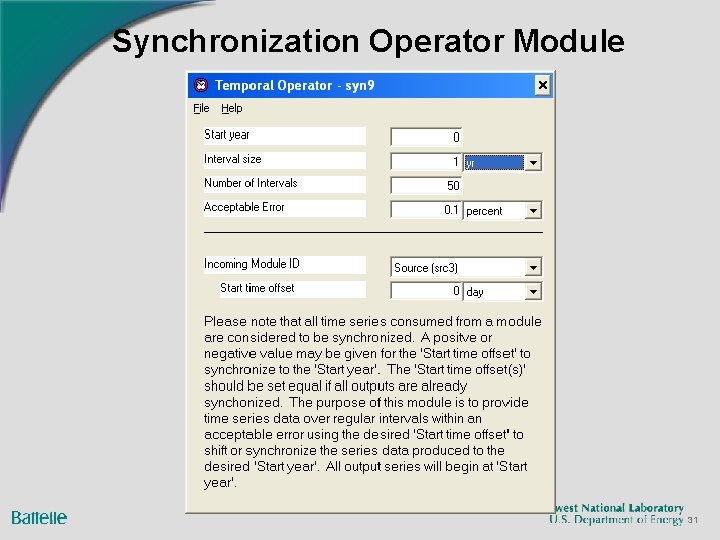
Task: Click the Acceptable Error value field
Action: (426, 210)
